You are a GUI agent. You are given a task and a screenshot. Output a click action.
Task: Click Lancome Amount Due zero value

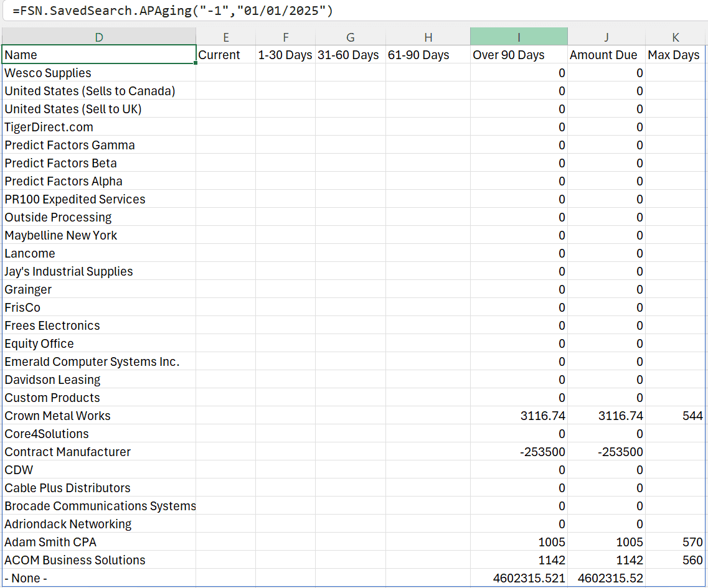[607, 253]
